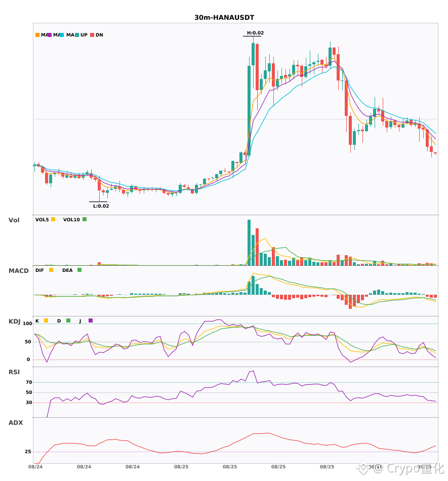
Task: Click the chart title 30m-HANAUSDT
Action: click(224, 18)
